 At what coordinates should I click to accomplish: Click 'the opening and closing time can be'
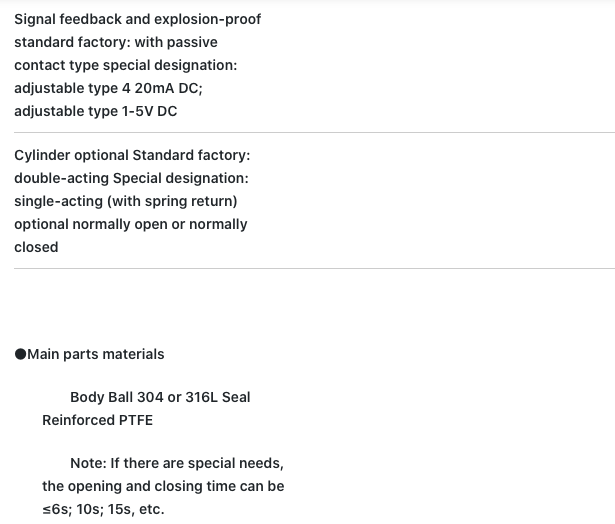(x=163, y=486)
